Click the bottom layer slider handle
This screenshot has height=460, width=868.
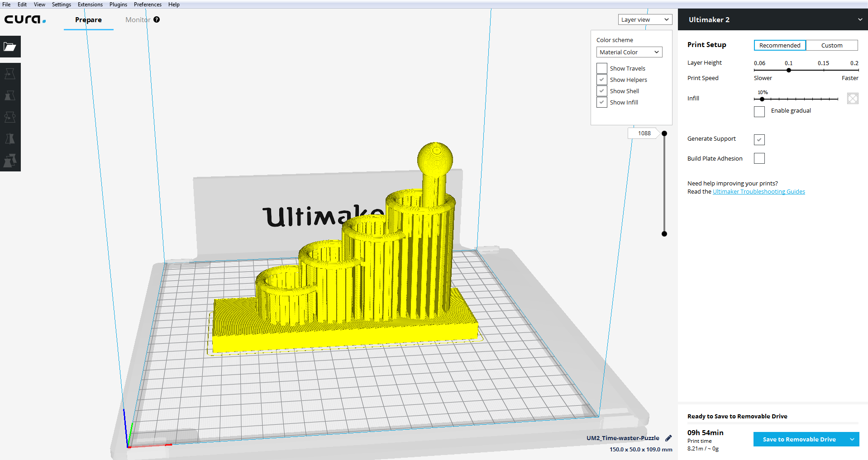(x=664, y=234)
